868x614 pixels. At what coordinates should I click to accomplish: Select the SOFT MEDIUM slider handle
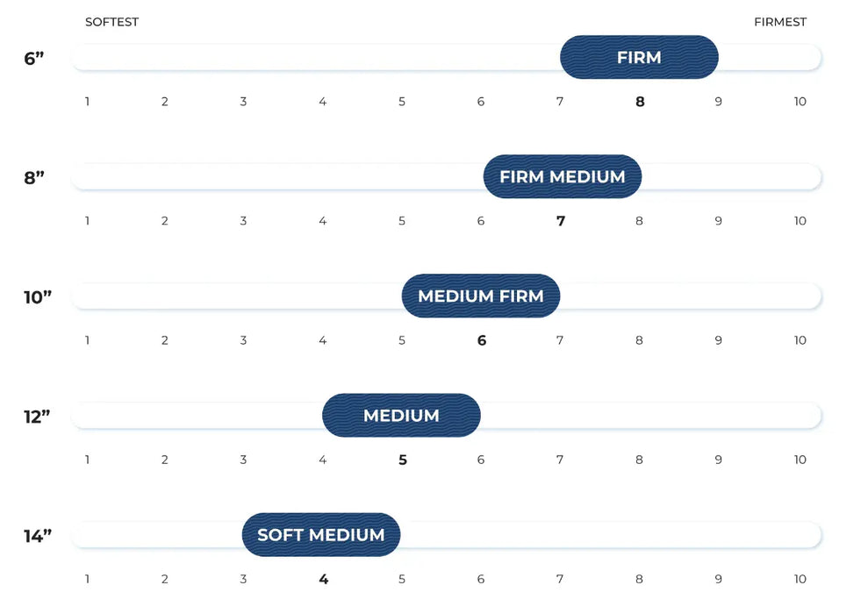(320, 535)
